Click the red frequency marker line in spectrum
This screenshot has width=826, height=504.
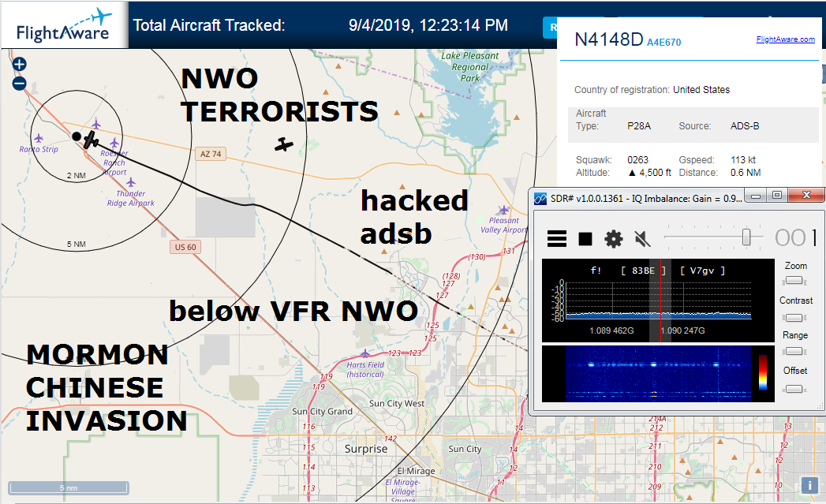click(660, 301)
